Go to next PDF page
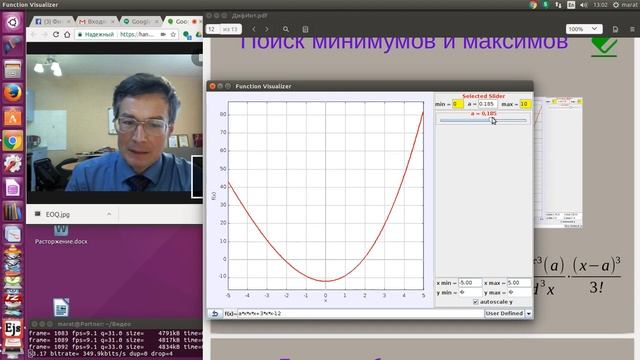The width and height of the screenshot is (640, 360). click(x=267, y=29)
